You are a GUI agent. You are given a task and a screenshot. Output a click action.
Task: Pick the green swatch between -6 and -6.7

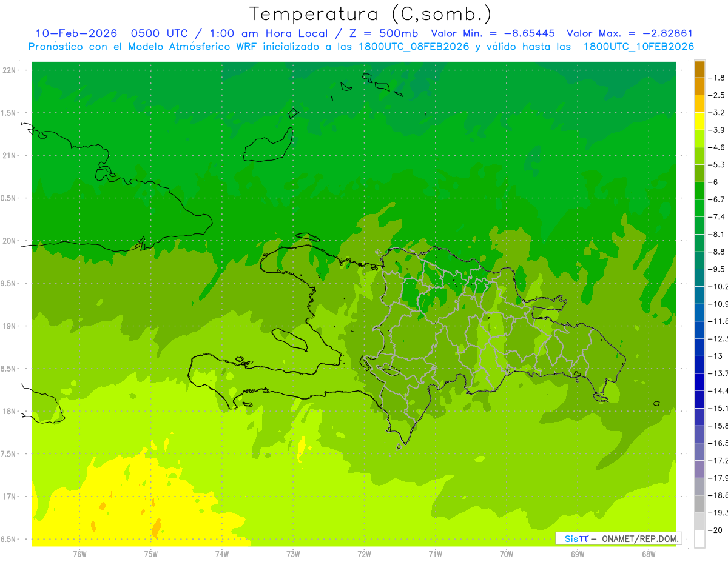pos(699,191)
